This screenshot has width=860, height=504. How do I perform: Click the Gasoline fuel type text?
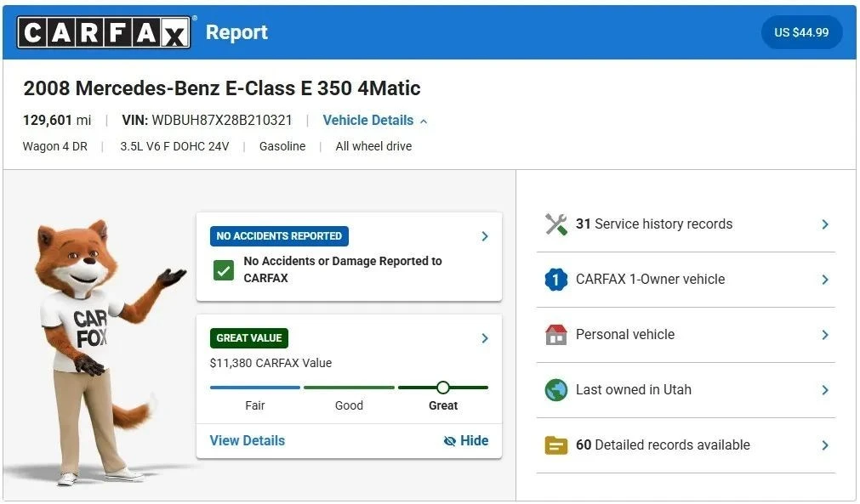282,146
